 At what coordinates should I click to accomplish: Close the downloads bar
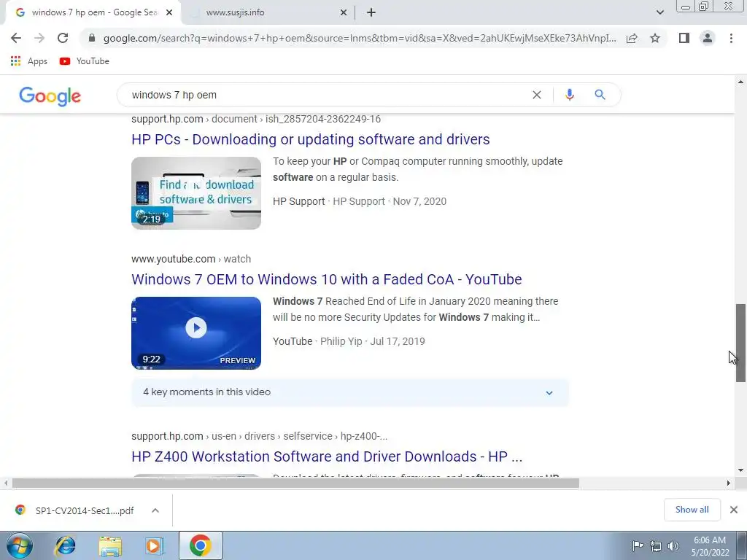click(x=734, y=510)
